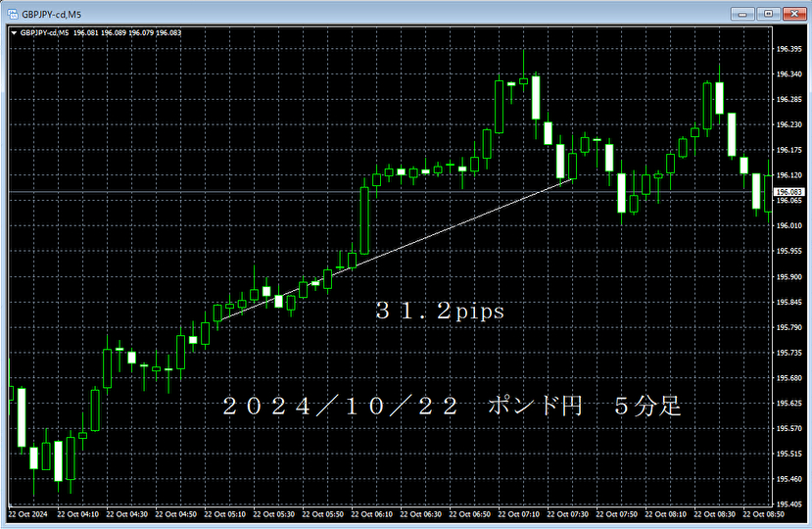Click the '2024/10/22 ポンド円 5分足' text label
The height and width of the screenshot is (529, 812).
coord(452,406)
